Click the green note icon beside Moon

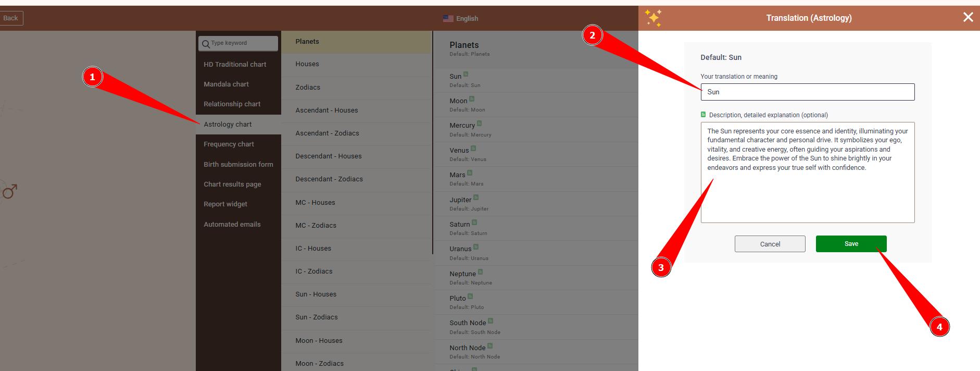tap(472, 98)
